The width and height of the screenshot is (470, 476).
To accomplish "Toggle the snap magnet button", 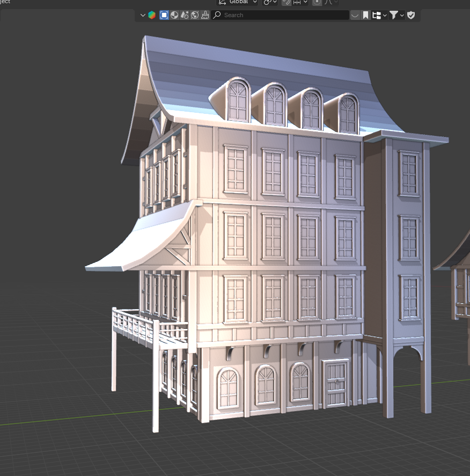I will [286, 2].
